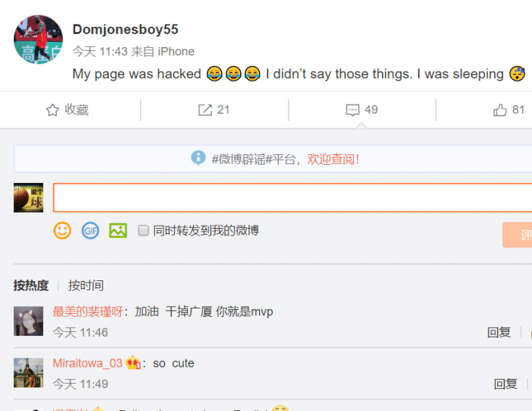The width and height of the screenshot is (532, 411).
Task: Attach a picture using the image icon
Action: 118,231
